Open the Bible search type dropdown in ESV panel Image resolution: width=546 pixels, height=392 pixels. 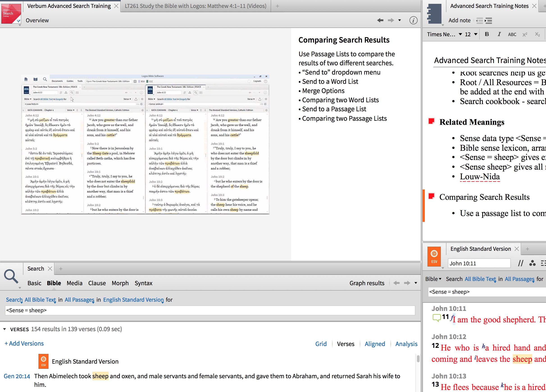(433, 279)
